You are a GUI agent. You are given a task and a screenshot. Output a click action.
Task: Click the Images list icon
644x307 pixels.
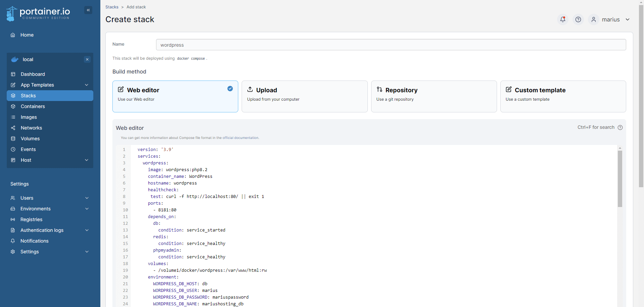[13, 117]
